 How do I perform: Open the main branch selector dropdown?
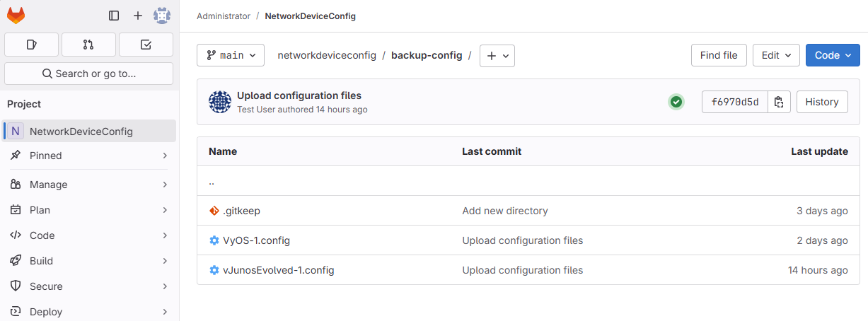tap(231, 55)
